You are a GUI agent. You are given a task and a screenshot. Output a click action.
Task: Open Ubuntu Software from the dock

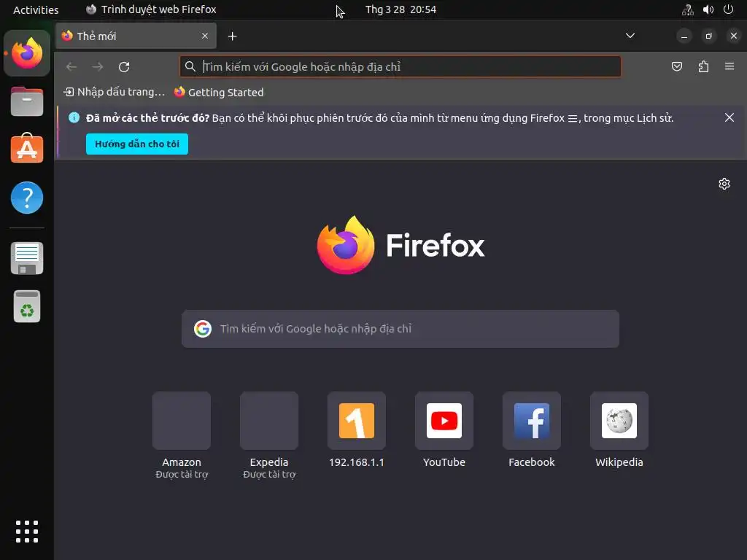coord(27,149)
